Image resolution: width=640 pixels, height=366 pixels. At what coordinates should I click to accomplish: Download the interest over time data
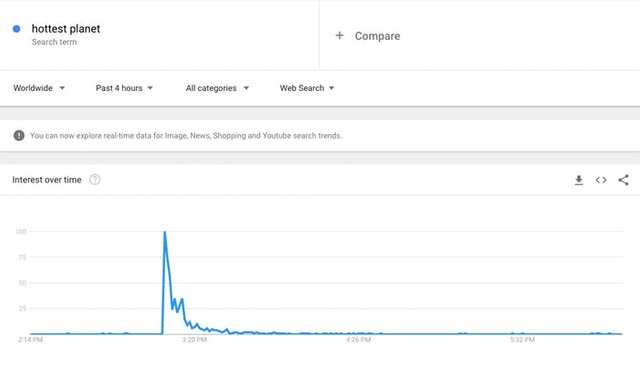coord(578,180)
